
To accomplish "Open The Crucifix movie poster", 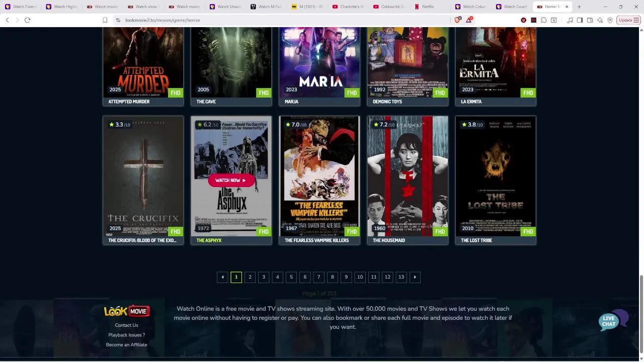I will pyautogui.click(x=143, y=176).
